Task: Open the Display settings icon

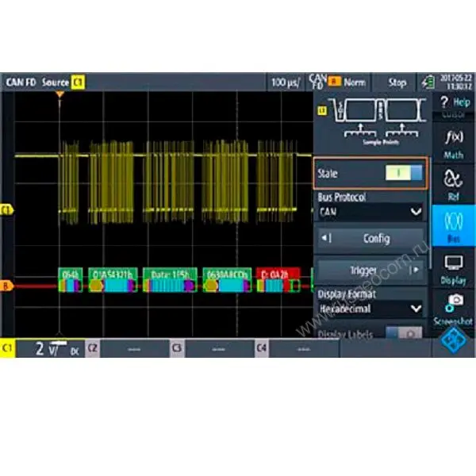Action: click(453, 269)
